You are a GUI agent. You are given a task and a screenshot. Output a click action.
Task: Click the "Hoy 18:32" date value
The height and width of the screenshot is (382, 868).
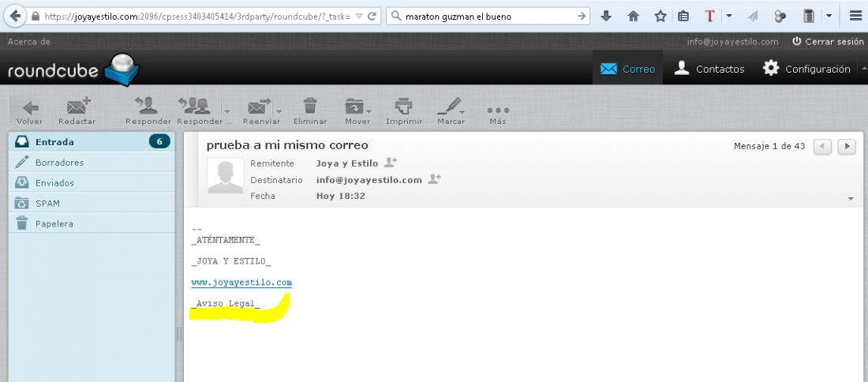coord(340,196)
